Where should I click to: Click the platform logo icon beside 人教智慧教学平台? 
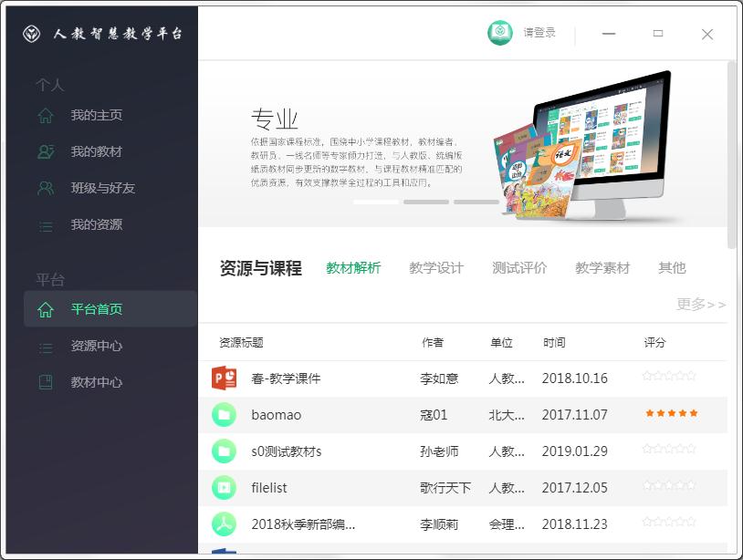(x=31, y=34)
